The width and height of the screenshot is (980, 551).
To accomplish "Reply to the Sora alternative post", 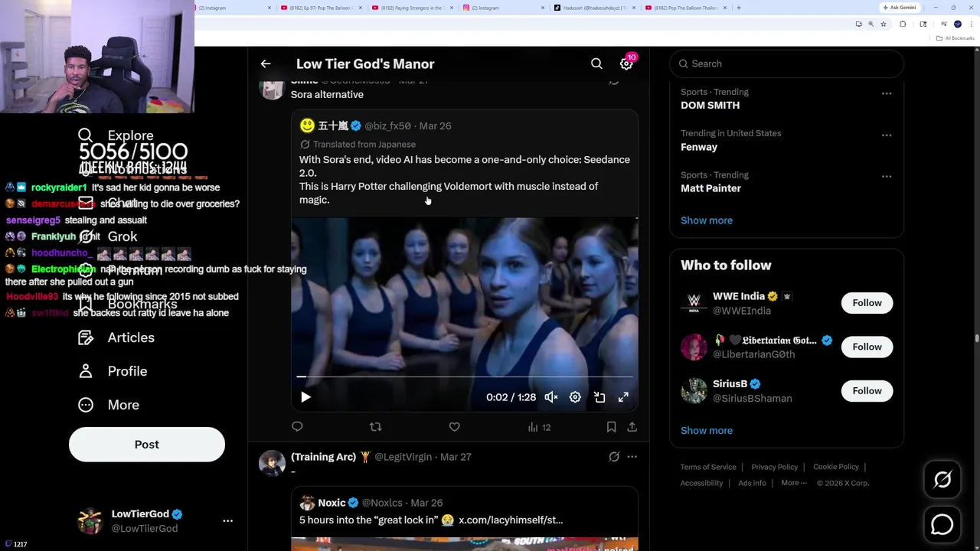I will [x=297, y=427].
